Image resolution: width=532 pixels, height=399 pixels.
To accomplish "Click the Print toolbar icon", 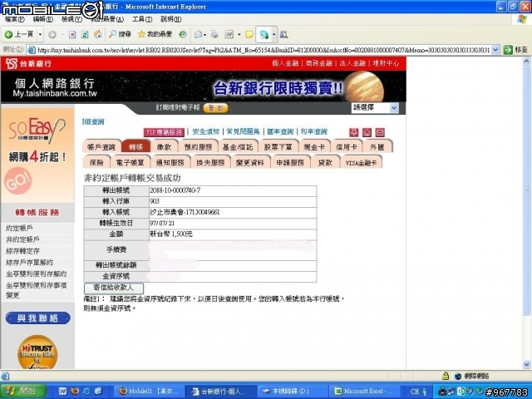I will (x=214, y=34).
